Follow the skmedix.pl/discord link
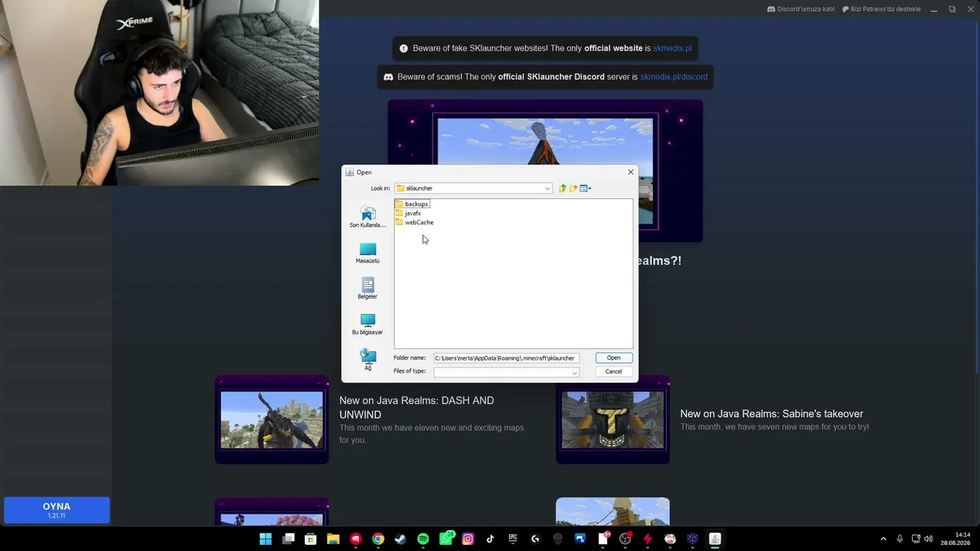 674,77
